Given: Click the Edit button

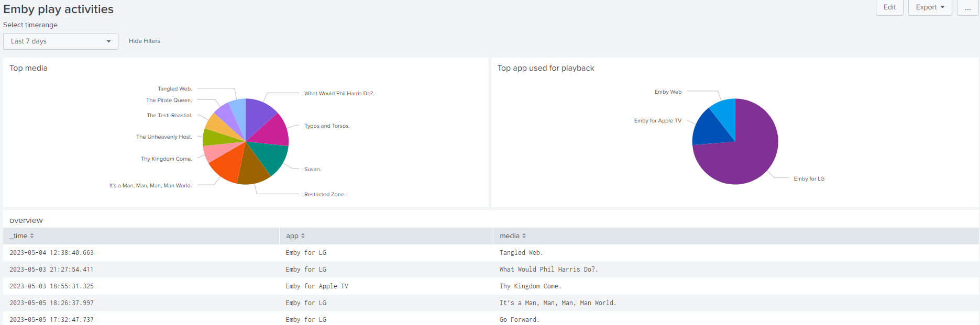Looking at the screenshot, I should point(889,7).
